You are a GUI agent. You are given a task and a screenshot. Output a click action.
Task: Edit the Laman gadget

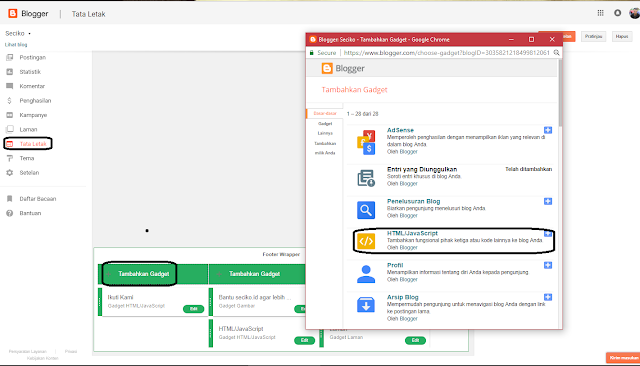415,340
